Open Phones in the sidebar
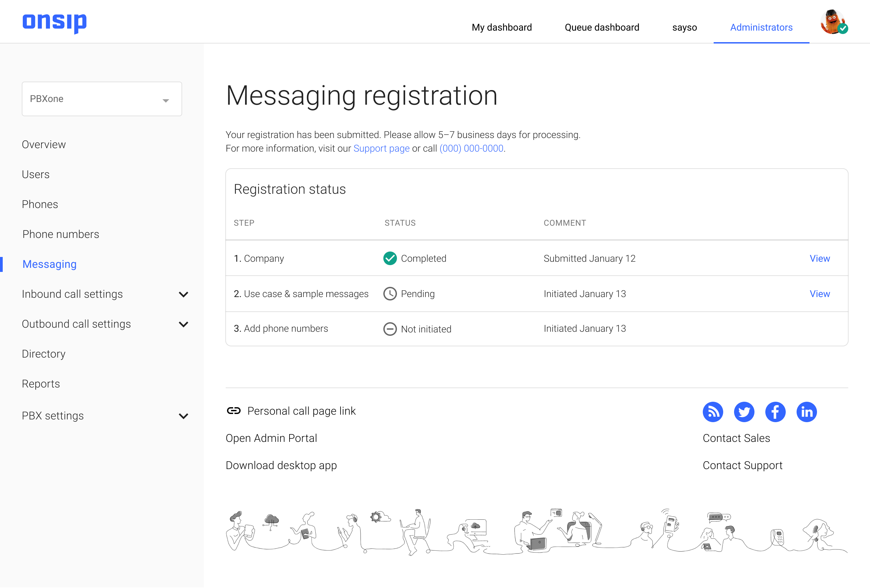The width and height of the screenshot is (870, 588). point(40,204)
